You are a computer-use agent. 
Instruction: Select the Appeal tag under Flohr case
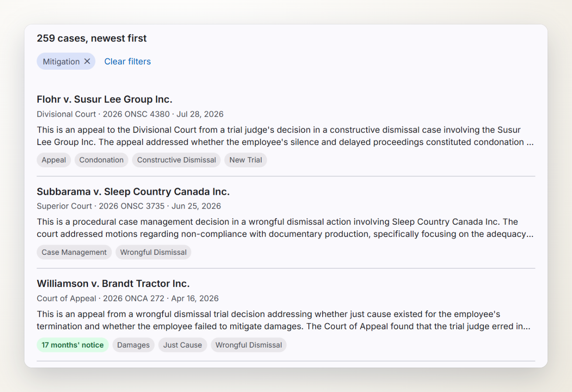[54, 160]
